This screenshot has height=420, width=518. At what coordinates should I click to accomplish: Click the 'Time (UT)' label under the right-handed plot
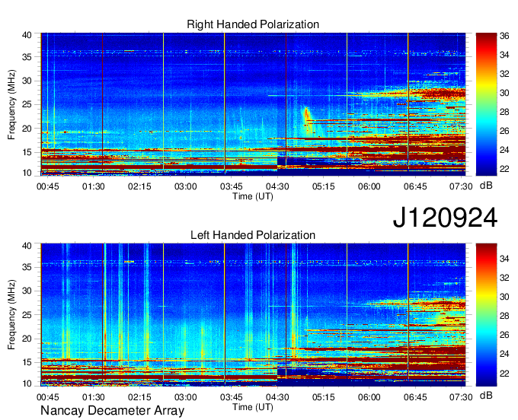pos(253,196)
